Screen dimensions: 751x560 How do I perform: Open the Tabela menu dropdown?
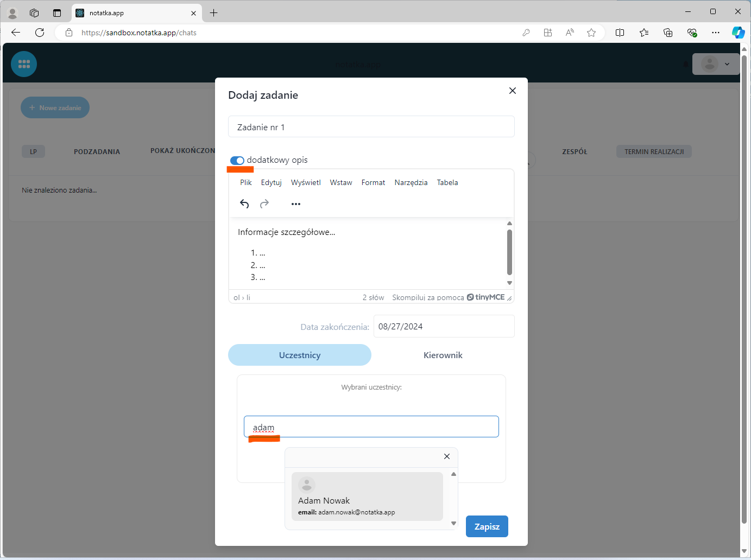pos(447,183)
